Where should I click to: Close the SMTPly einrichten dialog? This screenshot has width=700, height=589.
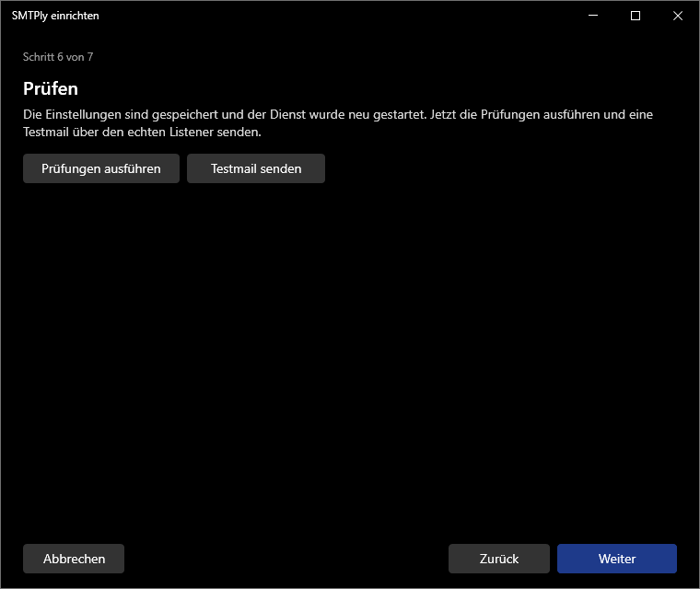click(x=678, y=16)
